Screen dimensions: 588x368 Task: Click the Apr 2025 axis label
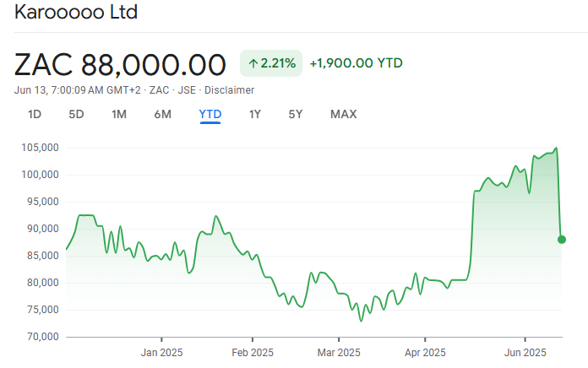pyautogui.click(x=425, y=353)
